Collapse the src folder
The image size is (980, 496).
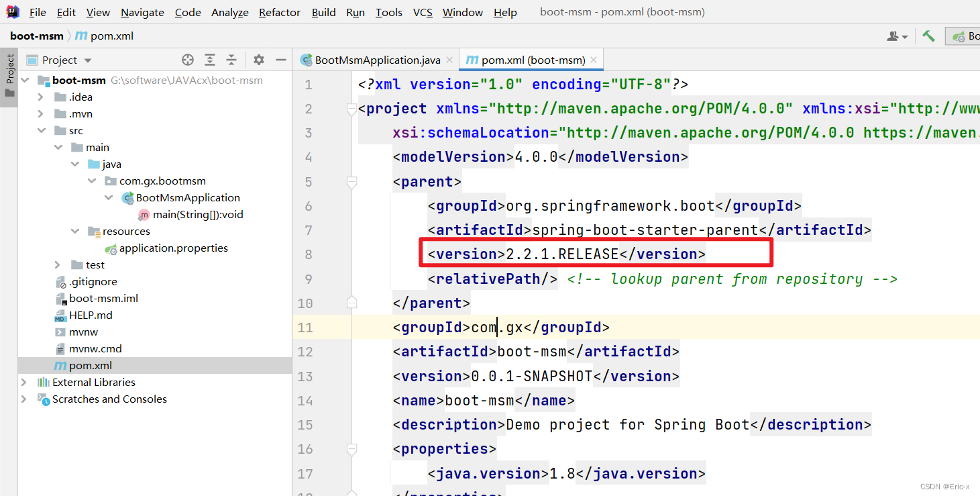pyautogui.click(x=41, y=130)
